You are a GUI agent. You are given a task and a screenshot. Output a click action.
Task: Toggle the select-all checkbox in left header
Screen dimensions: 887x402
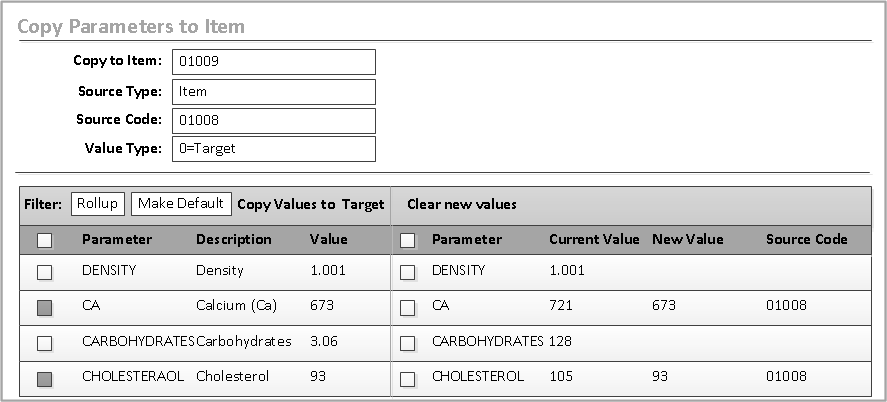tap(44, 240)
